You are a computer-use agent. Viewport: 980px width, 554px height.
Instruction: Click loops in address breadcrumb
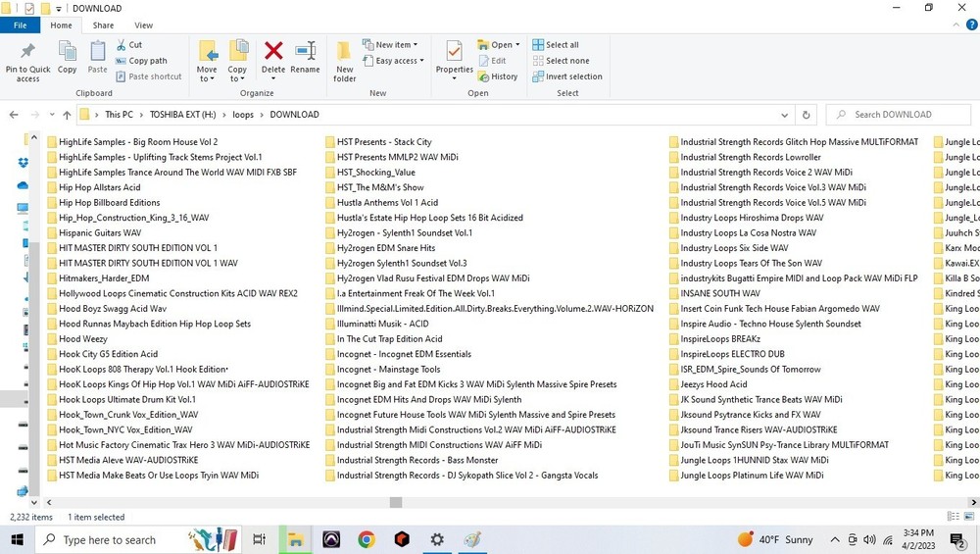point(243,115)
